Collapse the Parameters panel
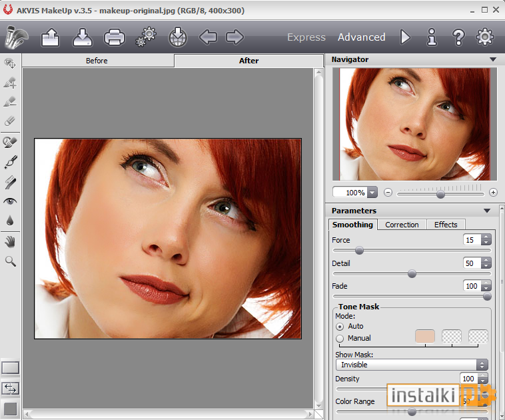Viewport: 505px width, 420px height. (x=487, y=211)
